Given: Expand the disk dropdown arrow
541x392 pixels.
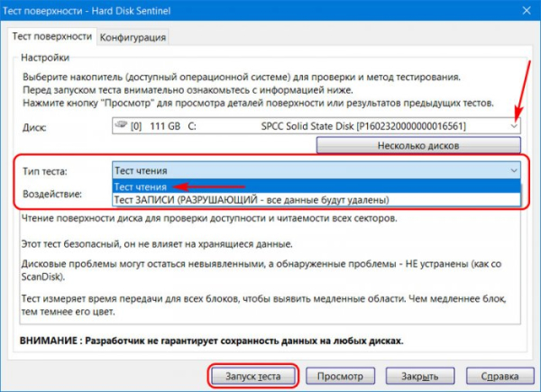Looking at the screenshot, I should click(x=514, y=126).
